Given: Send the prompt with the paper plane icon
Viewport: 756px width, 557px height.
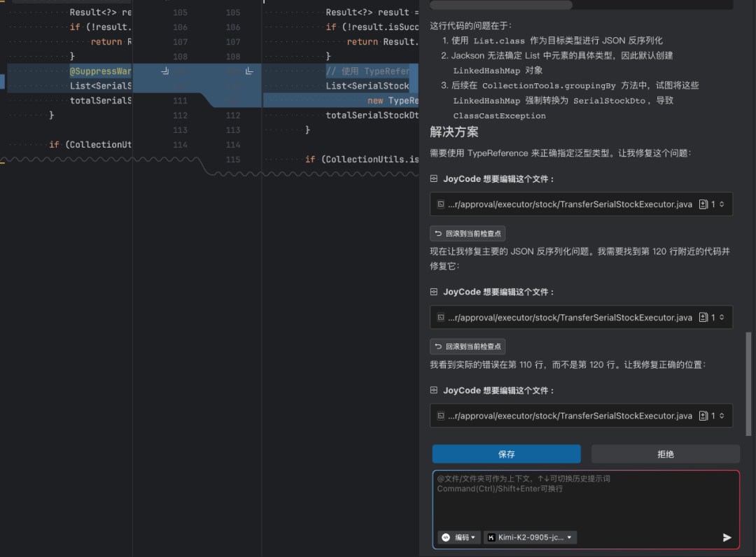Looking at the screenshot, I should click(x=727, y=537).
